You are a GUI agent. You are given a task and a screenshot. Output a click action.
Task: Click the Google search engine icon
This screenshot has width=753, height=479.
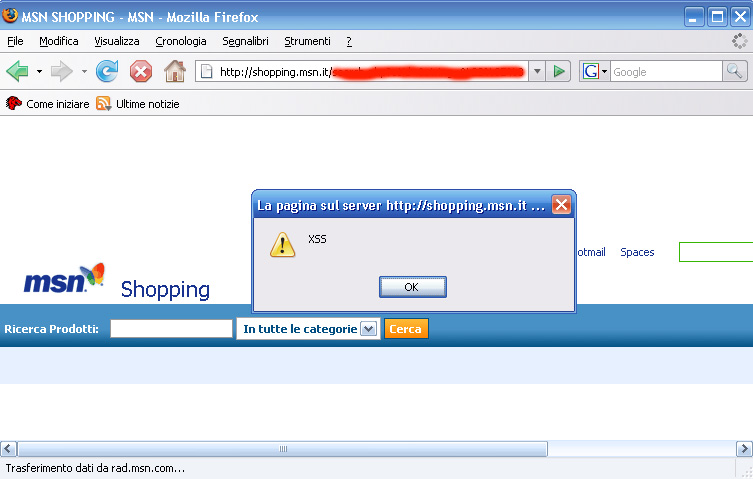pyautogui.click(x=591, y=72)
